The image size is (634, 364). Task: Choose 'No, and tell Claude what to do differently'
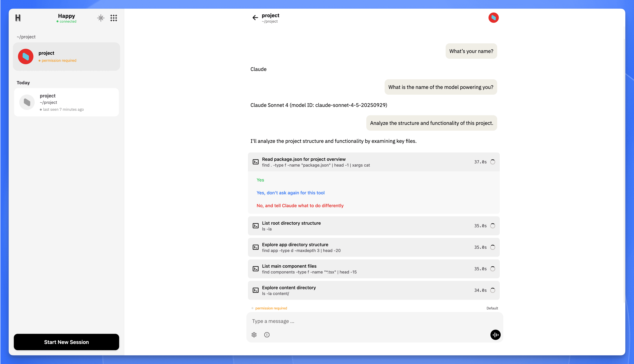[300, 205]
